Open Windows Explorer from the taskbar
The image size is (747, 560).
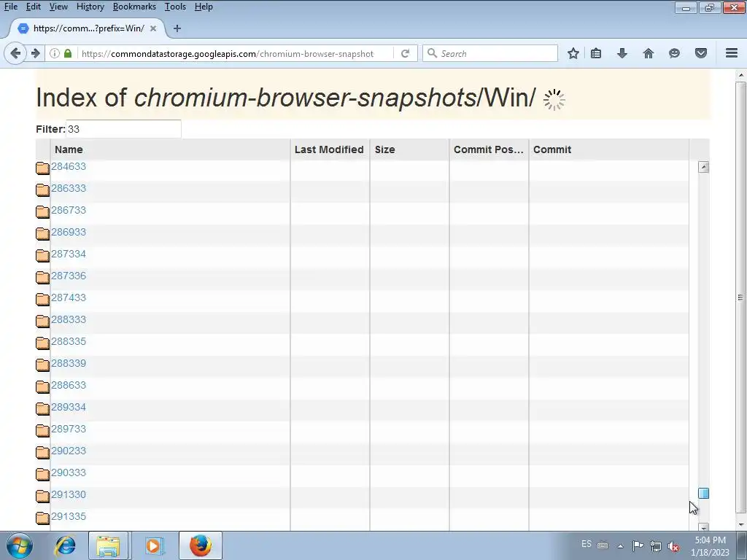(x=108, y=545)
